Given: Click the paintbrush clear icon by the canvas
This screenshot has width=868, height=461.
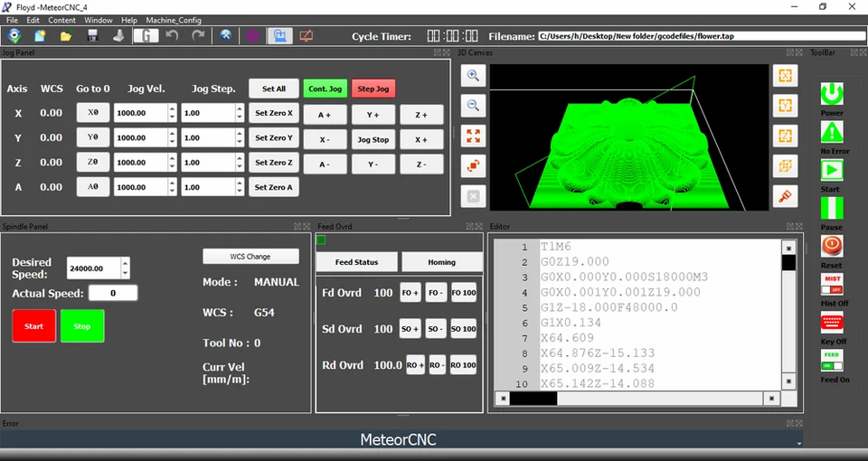Looking at the screenshot, I should point(785,195).
